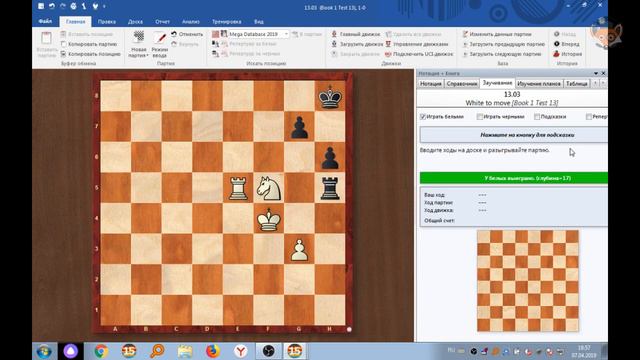Click the pink board icon next to database box

(216, 34)
